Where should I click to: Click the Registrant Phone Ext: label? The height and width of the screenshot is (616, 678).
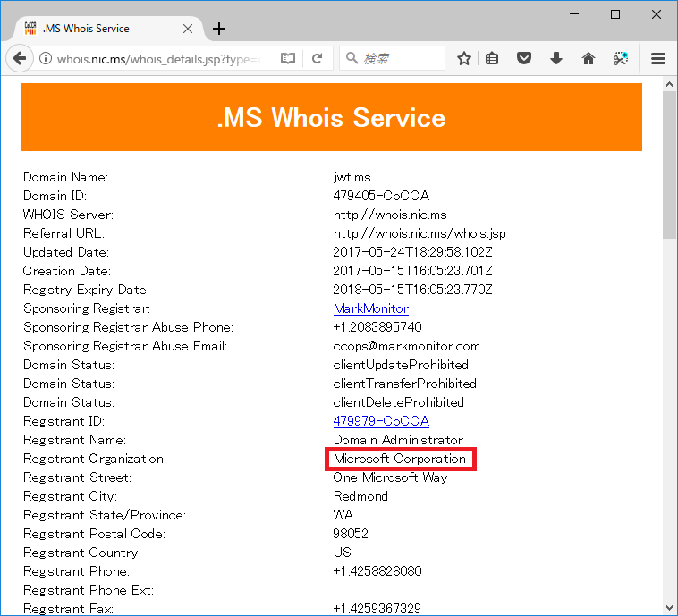[x=89, y=590]
